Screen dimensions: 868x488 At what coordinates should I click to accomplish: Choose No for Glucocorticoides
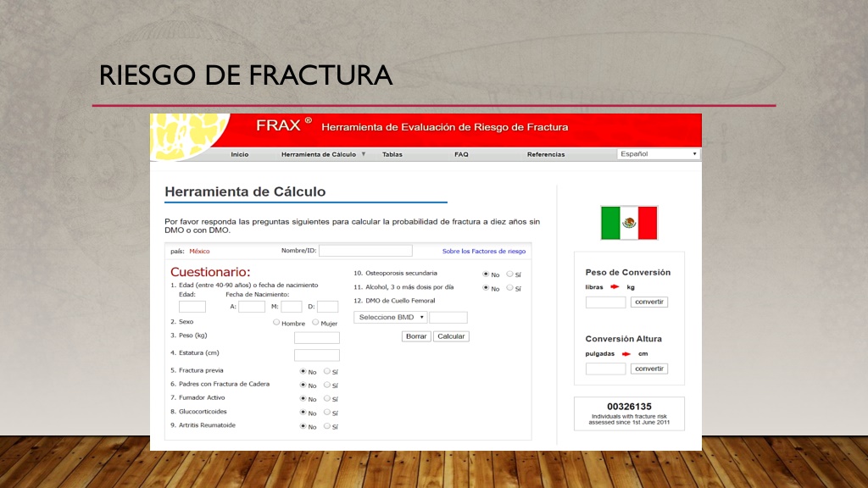coord(303,413)
